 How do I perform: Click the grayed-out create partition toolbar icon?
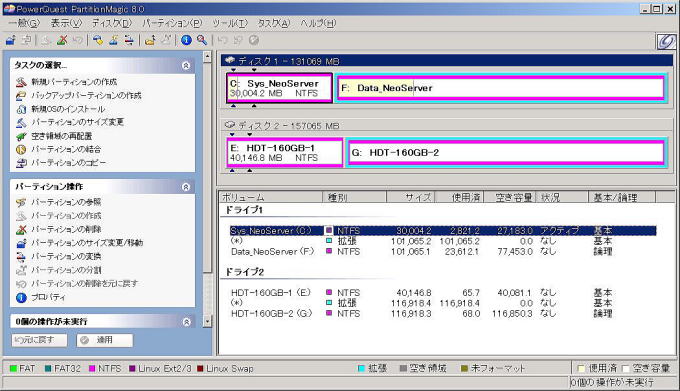46,40
